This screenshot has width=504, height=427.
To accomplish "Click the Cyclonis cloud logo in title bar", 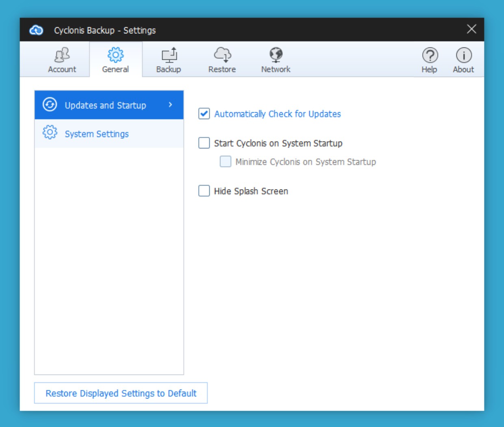I will tap(36, 30).
